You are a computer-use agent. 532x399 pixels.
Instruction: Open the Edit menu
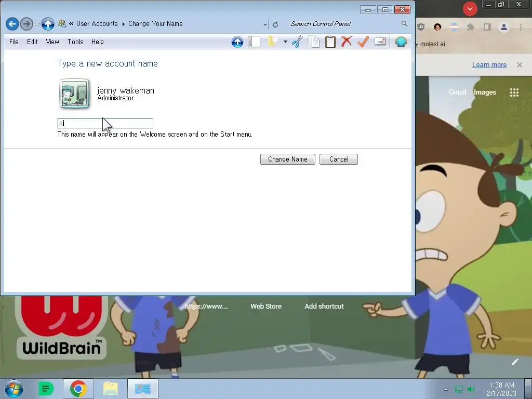[x=32, y=42]
